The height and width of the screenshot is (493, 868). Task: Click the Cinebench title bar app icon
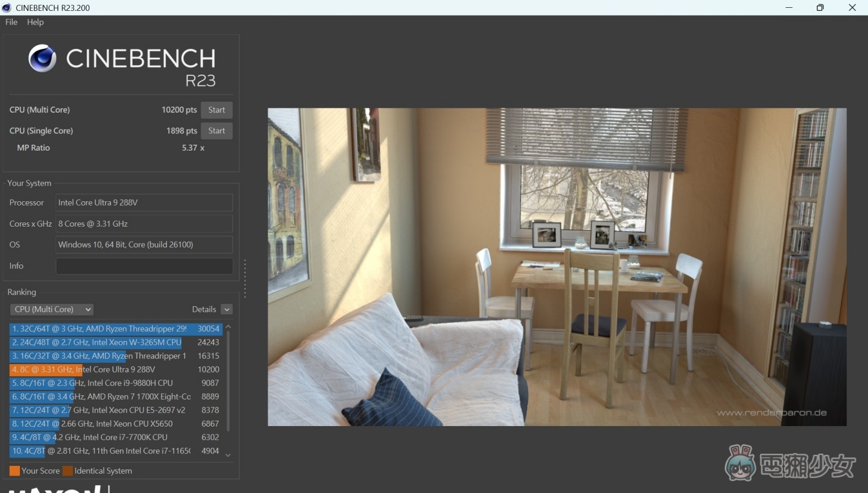[7, 7]
